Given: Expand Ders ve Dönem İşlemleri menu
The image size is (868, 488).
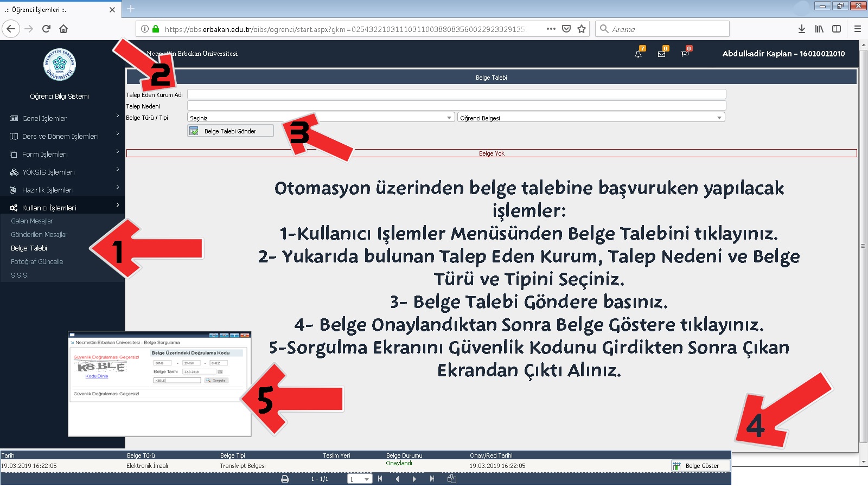Looking at the screenshot, I should pos(62,136).
